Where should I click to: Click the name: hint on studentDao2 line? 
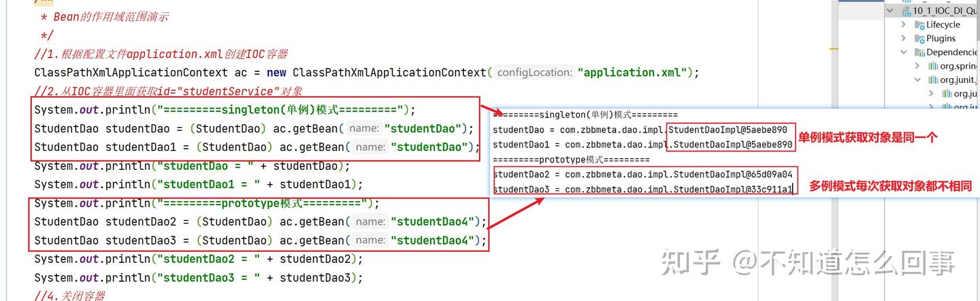coord(370,222)
